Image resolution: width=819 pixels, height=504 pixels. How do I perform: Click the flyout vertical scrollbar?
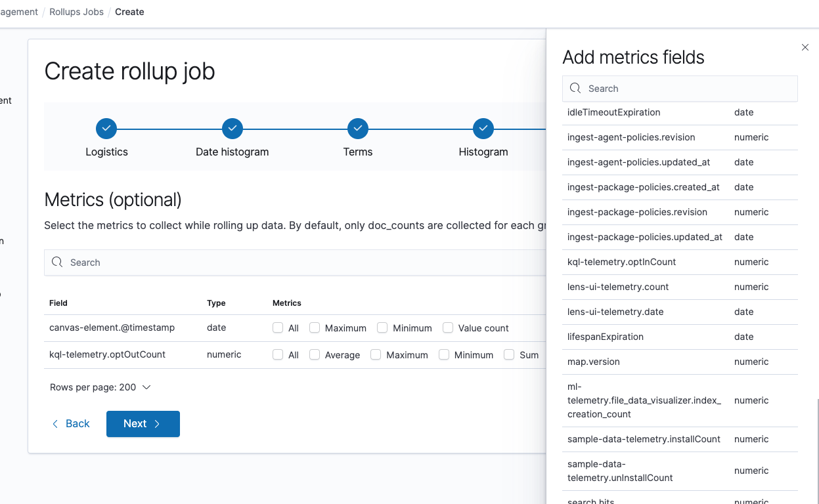point(817,453)
